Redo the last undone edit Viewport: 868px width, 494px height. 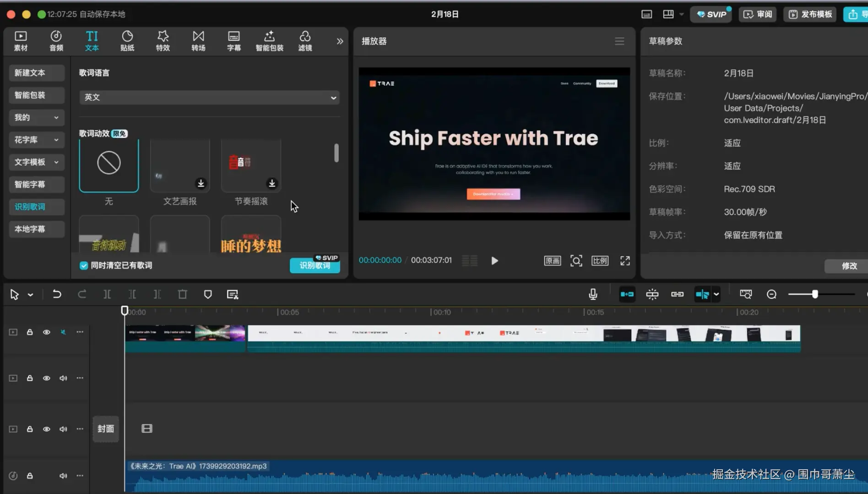click(82, 294)
